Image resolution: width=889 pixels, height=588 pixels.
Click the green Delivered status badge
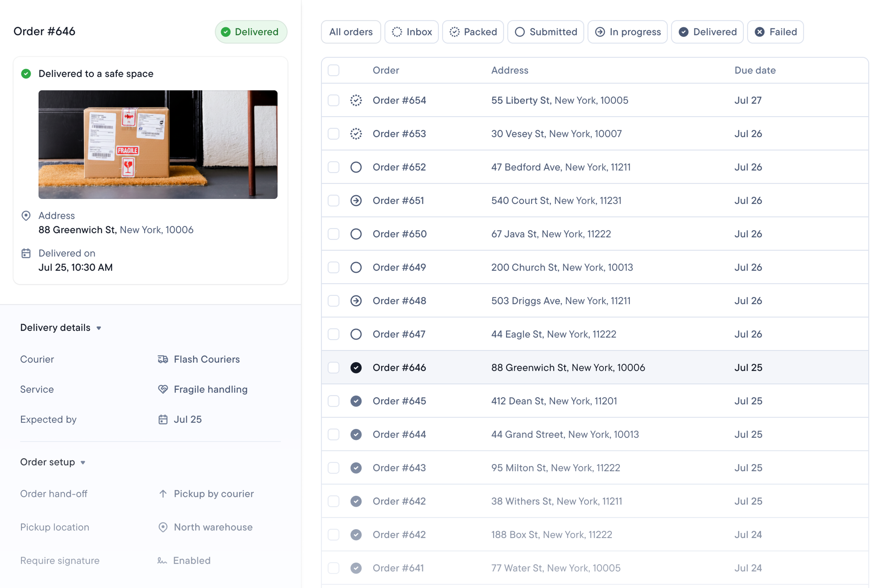[x=251, y=32]
